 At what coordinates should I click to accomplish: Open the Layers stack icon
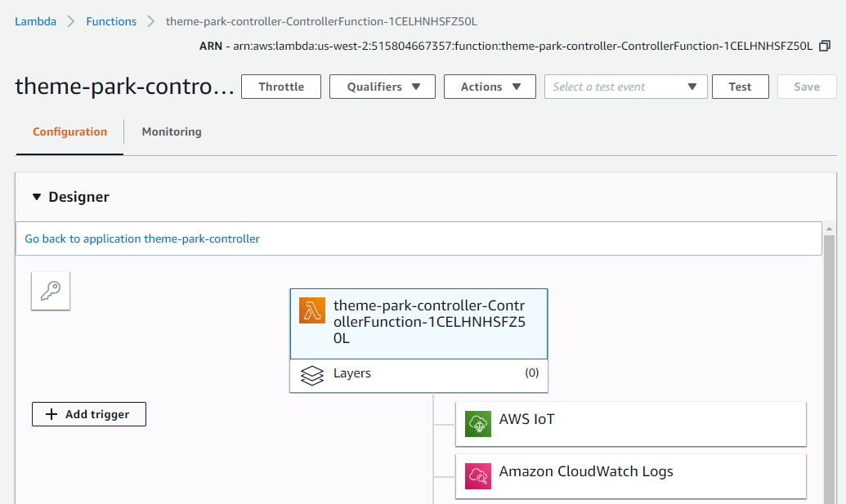click(x=312, y=375)
